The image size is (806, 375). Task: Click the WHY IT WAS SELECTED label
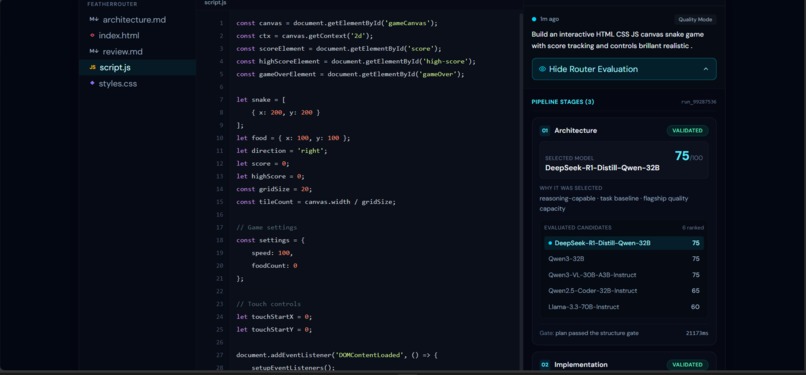pos(571,188)
